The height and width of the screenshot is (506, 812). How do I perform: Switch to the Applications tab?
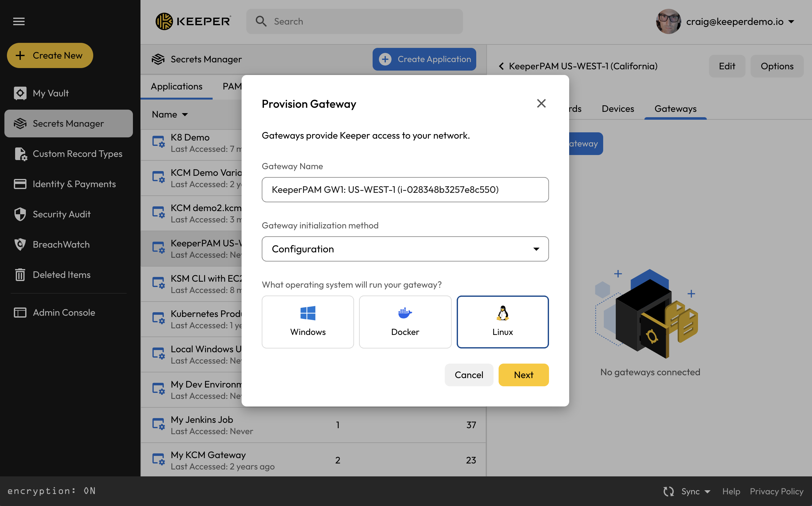(176, 86)
